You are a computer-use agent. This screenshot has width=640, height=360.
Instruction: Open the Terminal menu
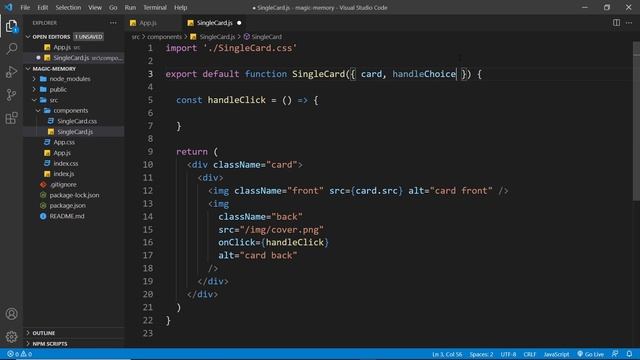155,7
